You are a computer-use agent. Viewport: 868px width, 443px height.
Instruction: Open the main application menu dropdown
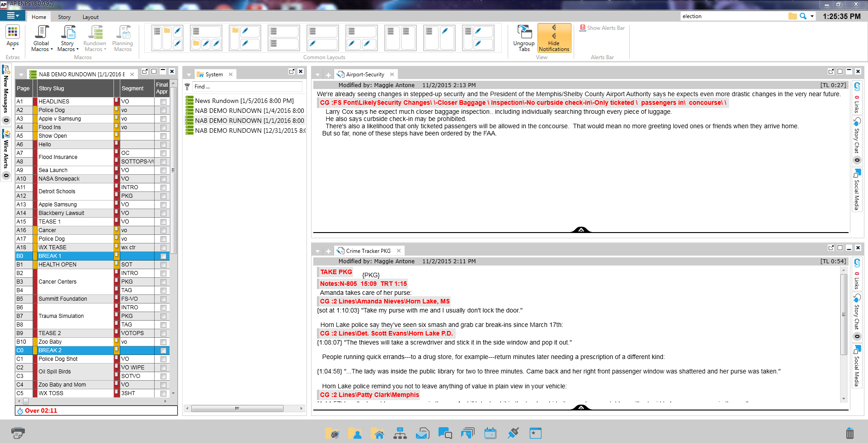click(x=13, y=16)
